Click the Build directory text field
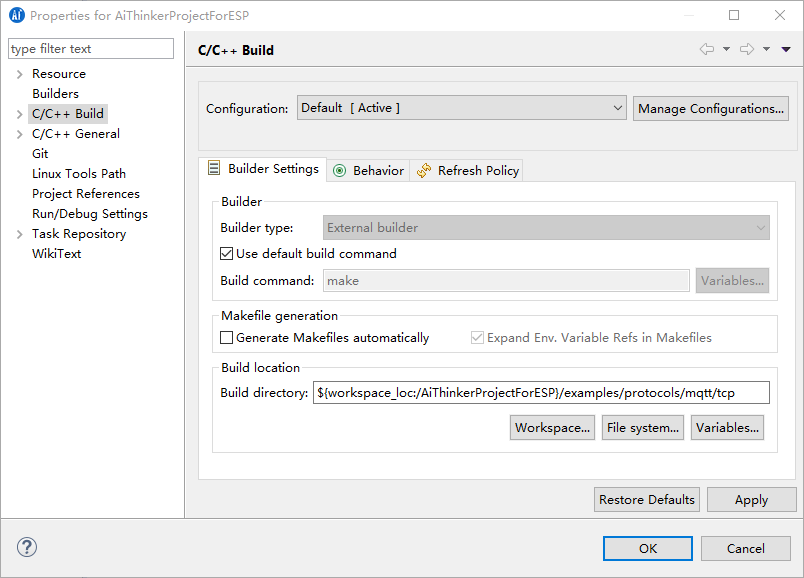The width and height of the screenshot is (804, 578). point(540,393)
